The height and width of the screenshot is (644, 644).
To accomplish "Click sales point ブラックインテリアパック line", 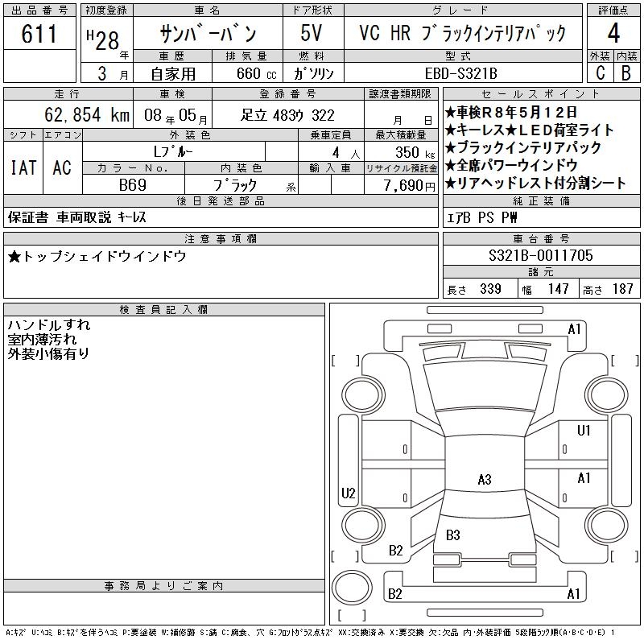I will tap(522, 147).
